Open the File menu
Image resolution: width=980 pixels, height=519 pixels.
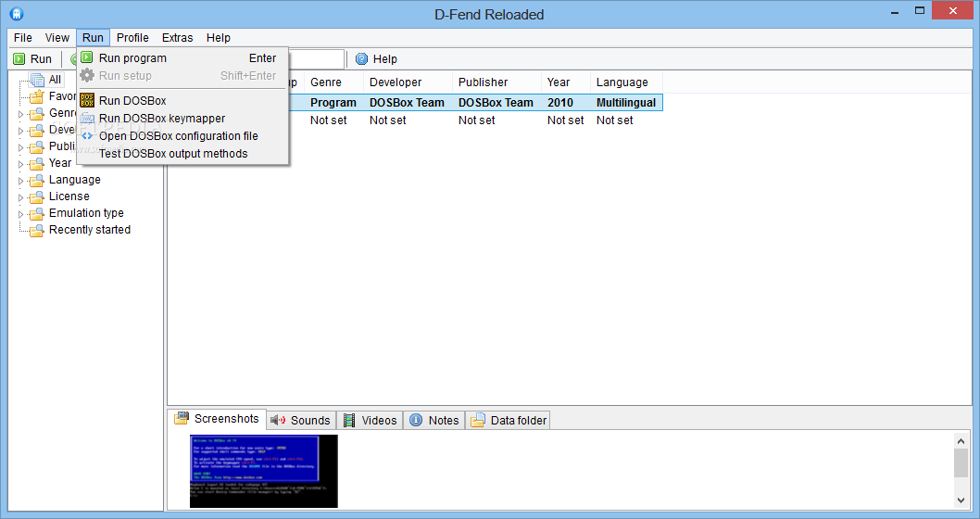tap(23, 37)
